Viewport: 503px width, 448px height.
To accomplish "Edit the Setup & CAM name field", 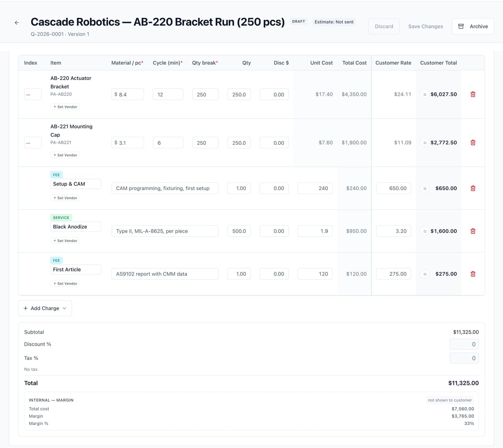I will [76, 184].
